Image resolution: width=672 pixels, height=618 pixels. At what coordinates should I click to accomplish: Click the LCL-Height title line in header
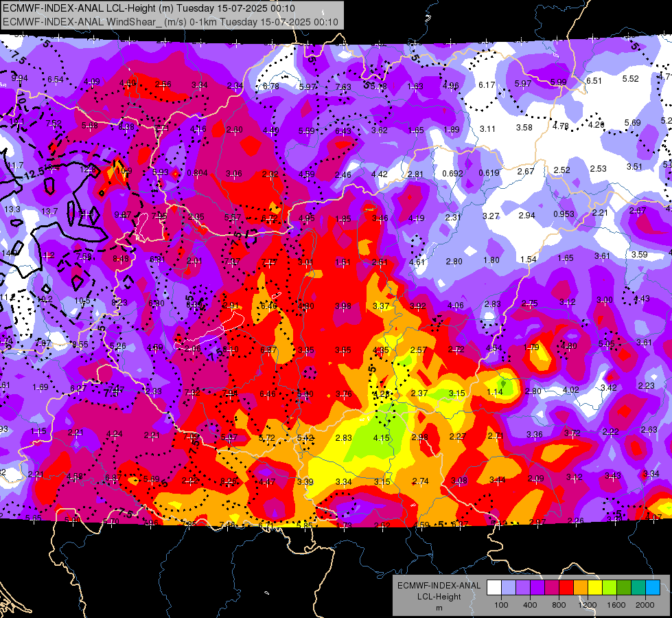coord(149,8)
